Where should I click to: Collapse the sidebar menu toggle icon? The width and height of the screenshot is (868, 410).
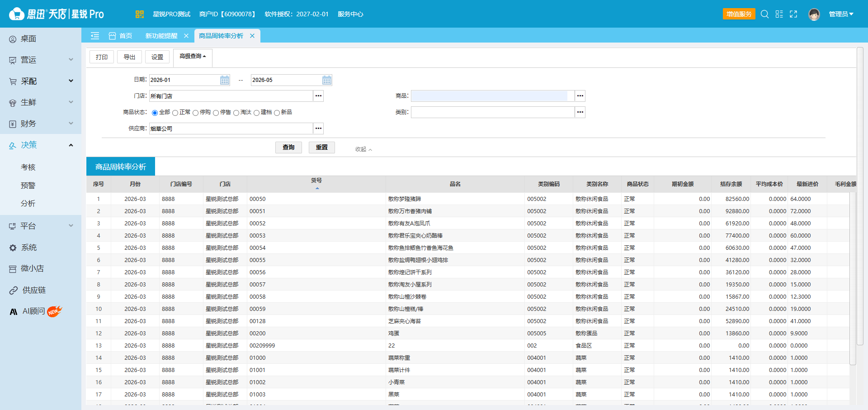[95, 36]
